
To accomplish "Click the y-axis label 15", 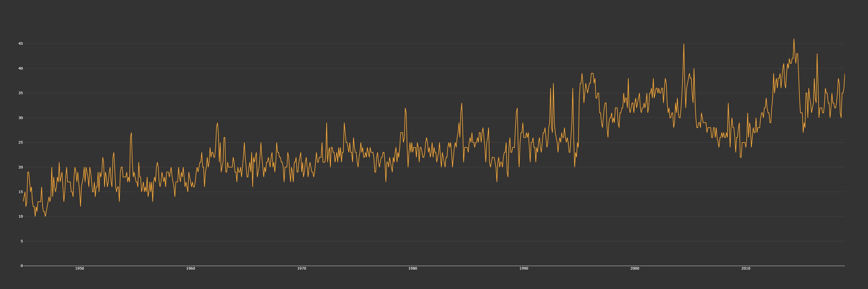I will tap(21, 192).
